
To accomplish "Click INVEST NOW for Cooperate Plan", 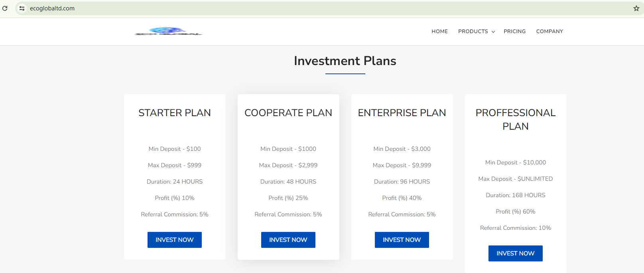I will click(288, 240).
